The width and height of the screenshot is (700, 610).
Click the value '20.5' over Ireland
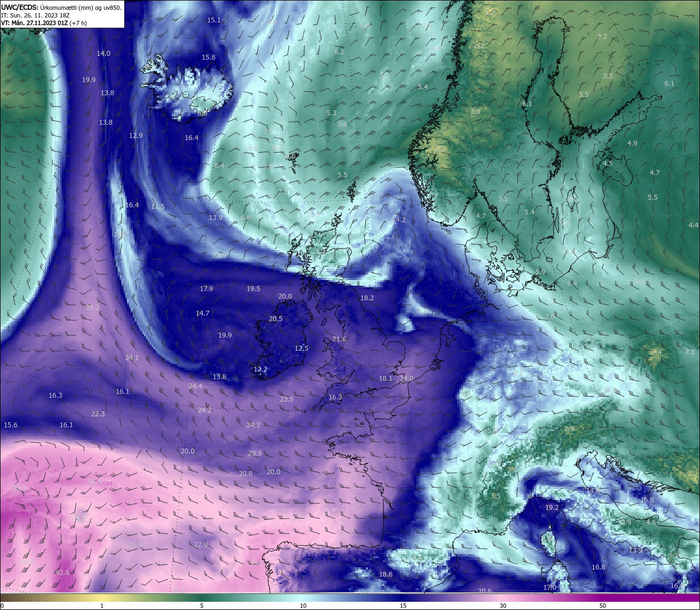[276, 319]
